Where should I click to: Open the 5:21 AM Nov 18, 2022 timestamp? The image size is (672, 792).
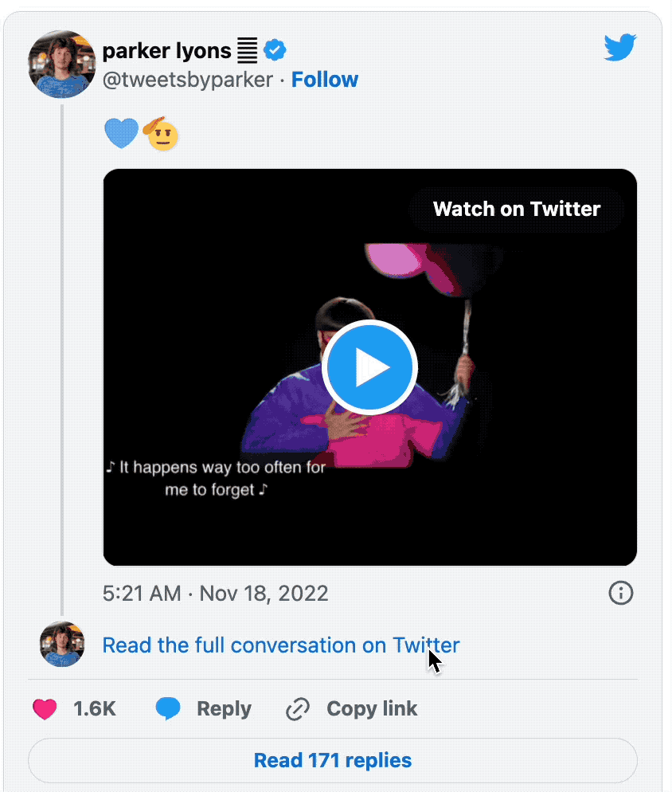215,594
